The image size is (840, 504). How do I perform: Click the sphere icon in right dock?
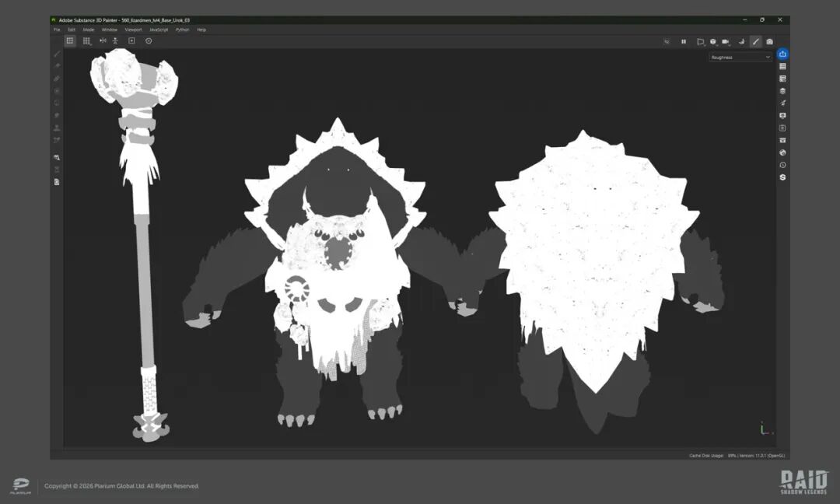[782, 152]
